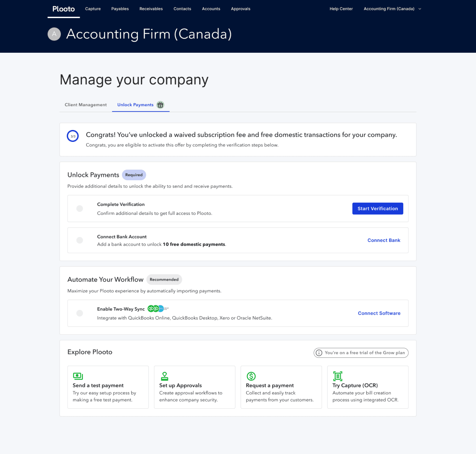The height and width of the screenshot is (454, 476).
Task: Open the Approvals menu
Action: tap(240, 9)
